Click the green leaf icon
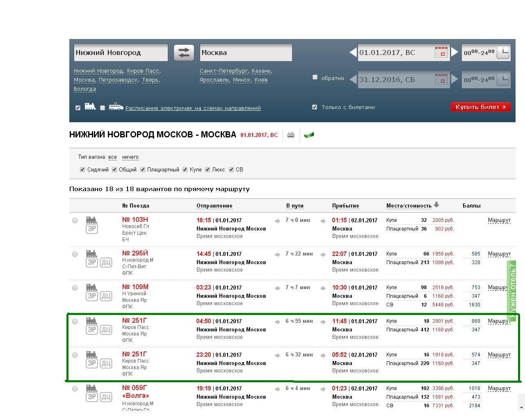This screenshot has height=420, width=525. point(309,135)
